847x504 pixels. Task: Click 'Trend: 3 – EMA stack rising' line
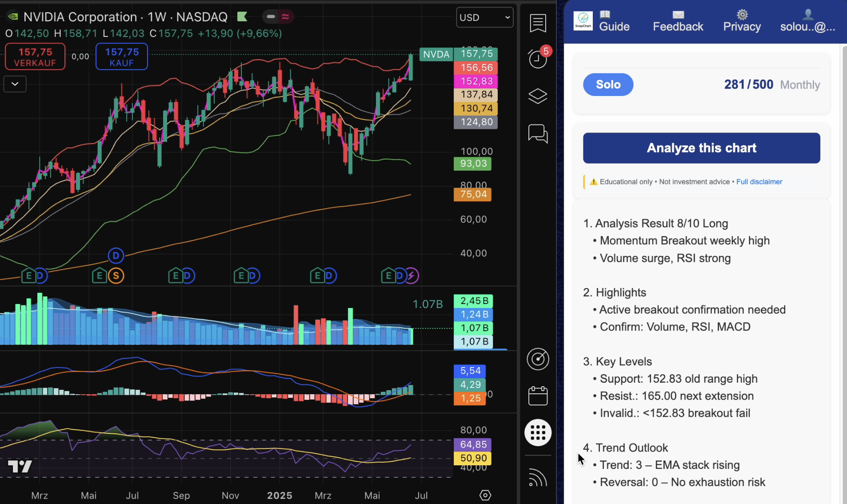(669, 465)
